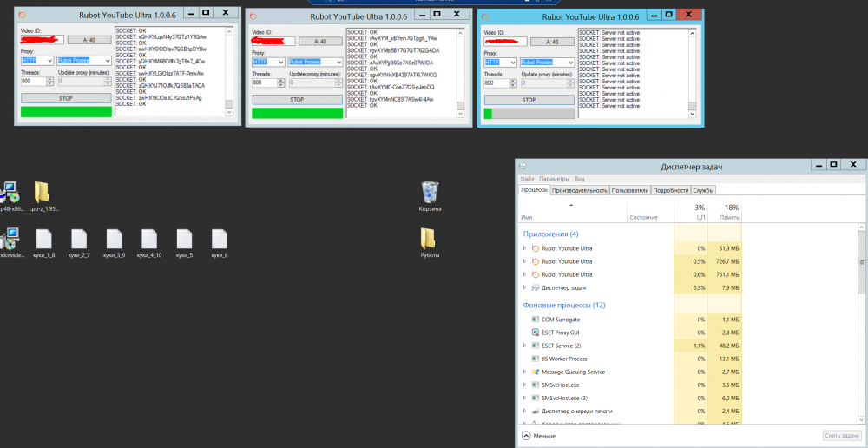Sort processes by the Память column
This screenshot has height=448, width=868.
[725, 212]
